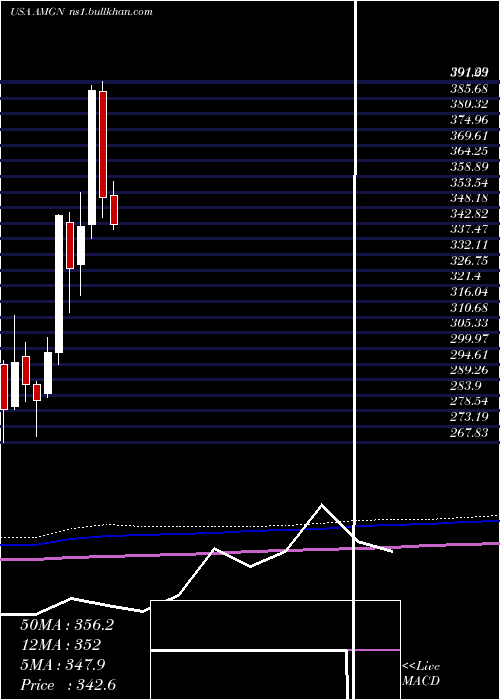This screenshot has height=700, width=500.
Task: Click the 342.82 price axis label
Action: click(x=469, y=213)
